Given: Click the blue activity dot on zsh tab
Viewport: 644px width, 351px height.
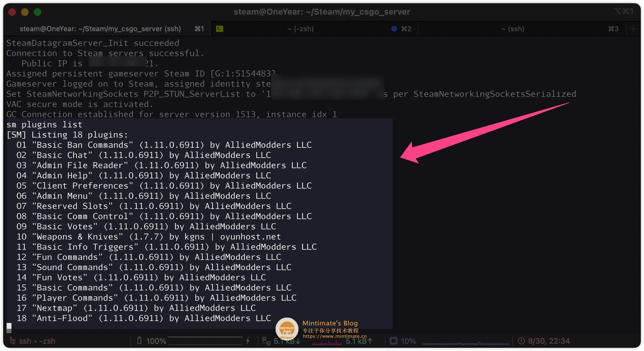Looking at the screenshot, I should coord(394,29).
